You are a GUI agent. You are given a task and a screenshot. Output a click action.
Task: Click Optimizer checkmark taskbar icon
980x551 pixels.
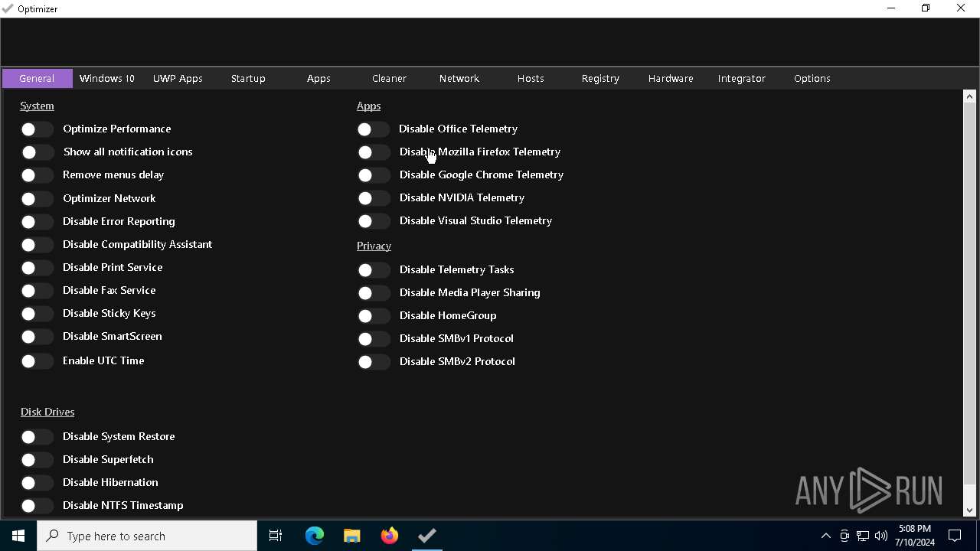point(427,536)
